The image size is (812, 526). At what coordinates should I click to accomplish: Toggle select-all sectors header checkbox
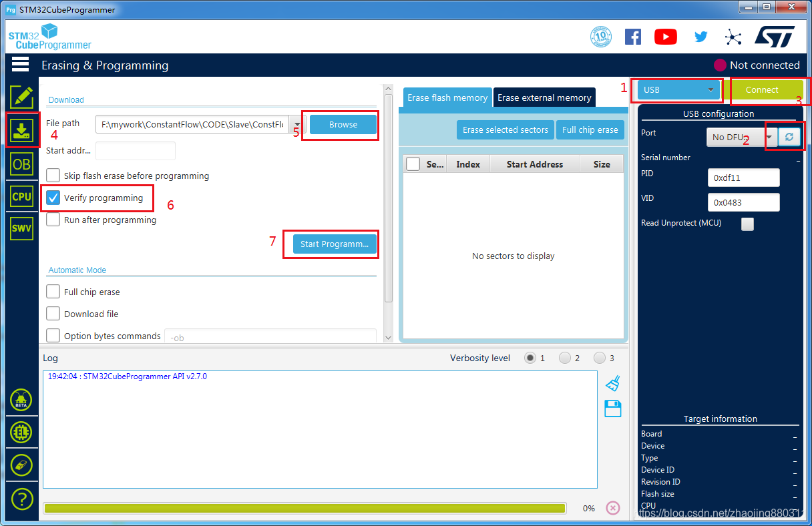pyautogui.click(x=413, y=164)
